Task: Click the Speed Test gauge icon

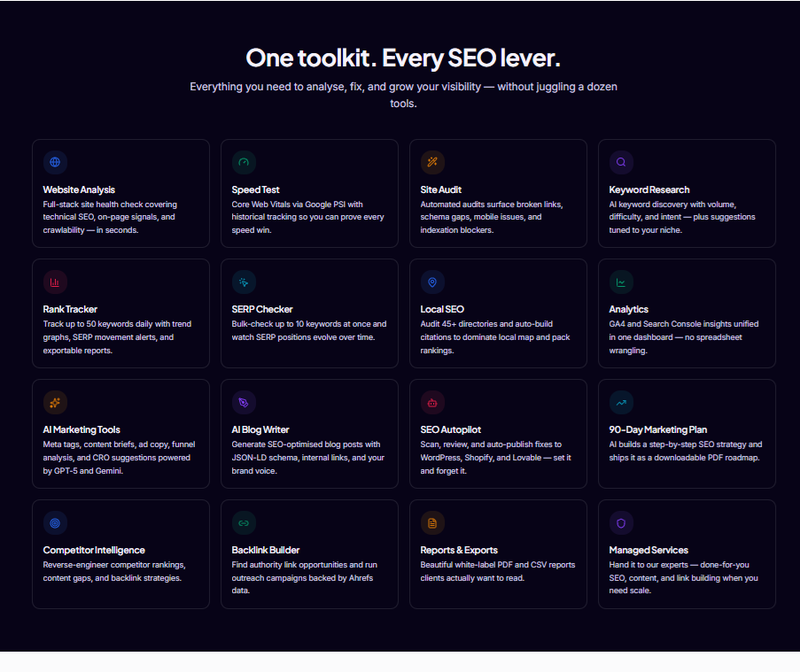Action: tap(244, 162)
